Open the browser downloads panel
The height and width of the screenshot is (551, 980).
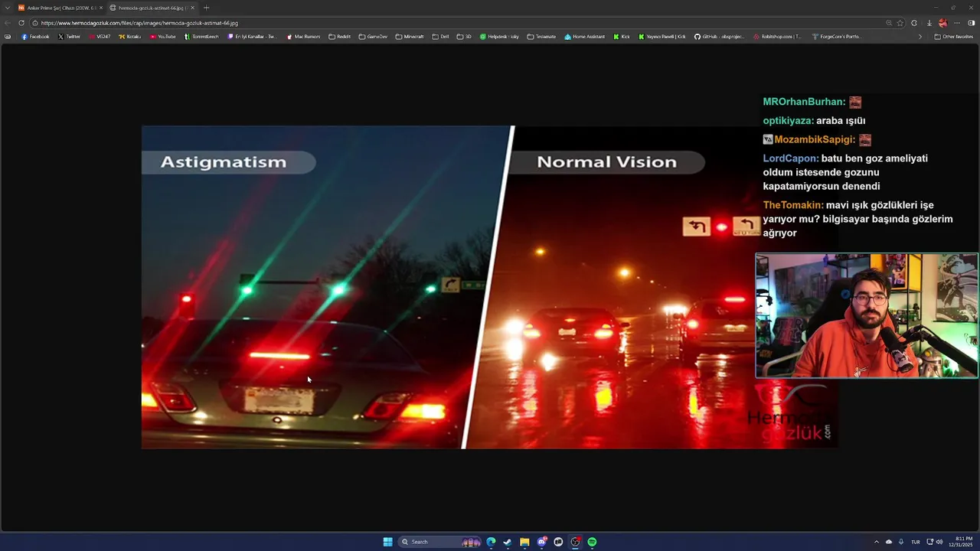929,23
